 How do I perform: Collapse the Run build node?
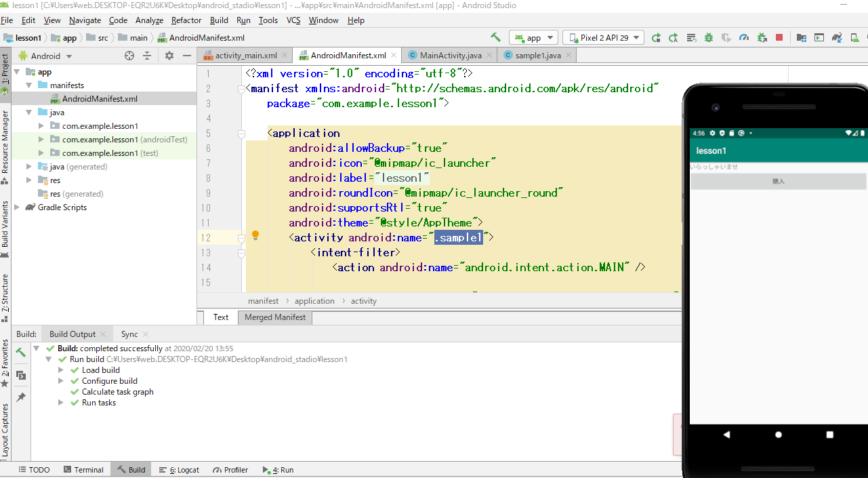pos(49,359)
